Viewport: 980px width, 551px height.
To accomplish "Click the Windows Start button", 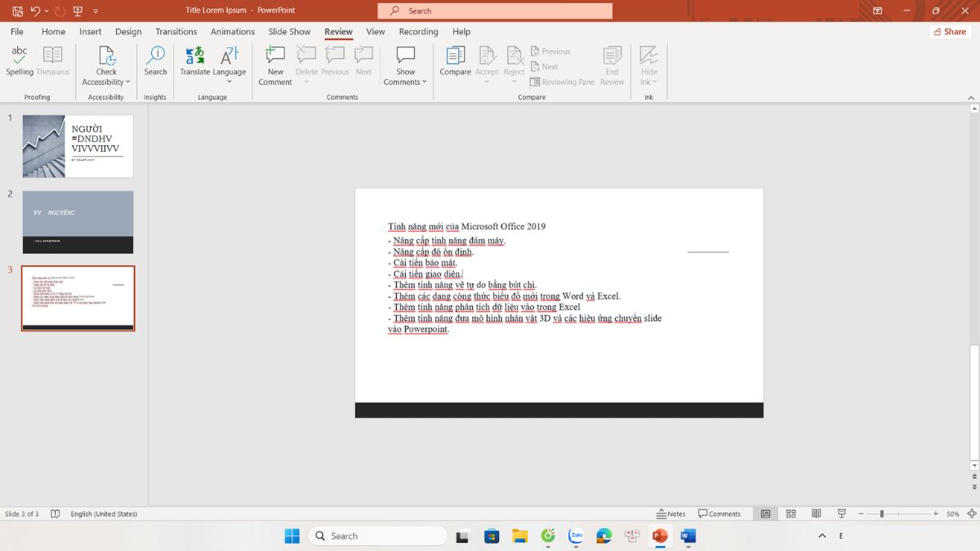I will click(292, 536).
